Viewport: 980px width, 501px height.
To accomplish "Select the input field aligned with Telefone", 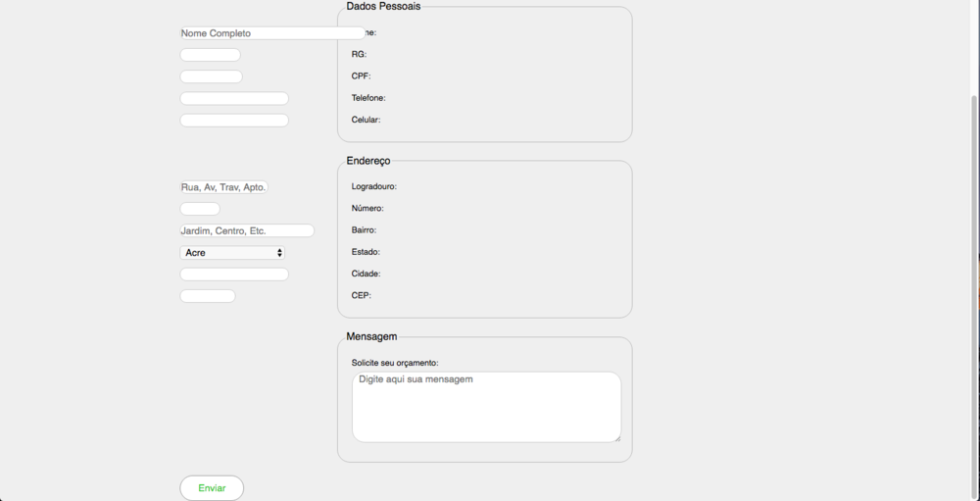I will click(x=234, y=98).
